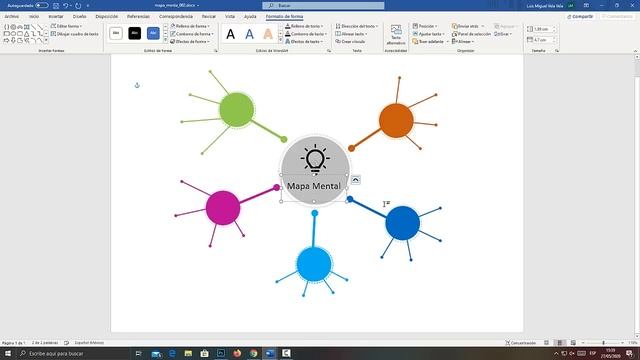
Task: Click the lightbulb icon in center circle
Action: pyautogui.click(x=315, y=160)
